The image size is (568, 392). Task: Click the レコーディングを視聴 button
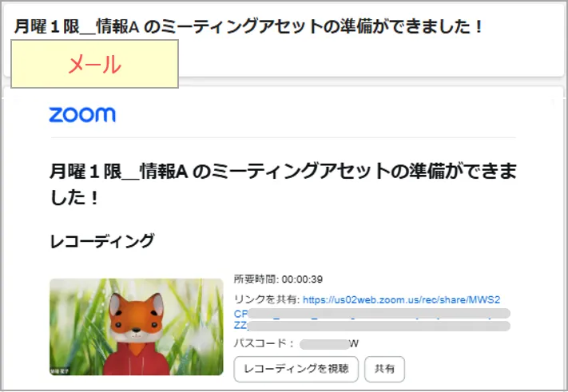pos(296,369)
